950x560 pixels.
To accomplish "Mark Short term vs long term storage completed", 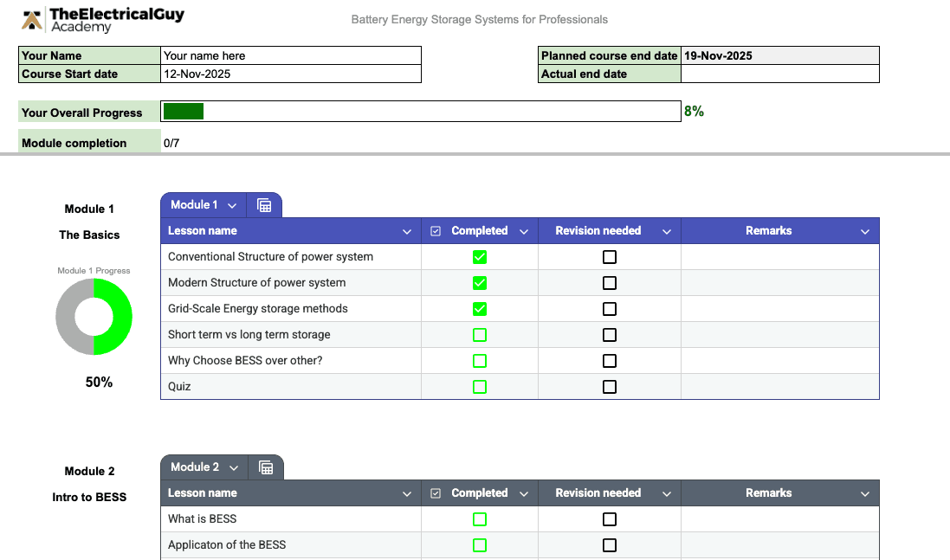I will tap(480, 335).
